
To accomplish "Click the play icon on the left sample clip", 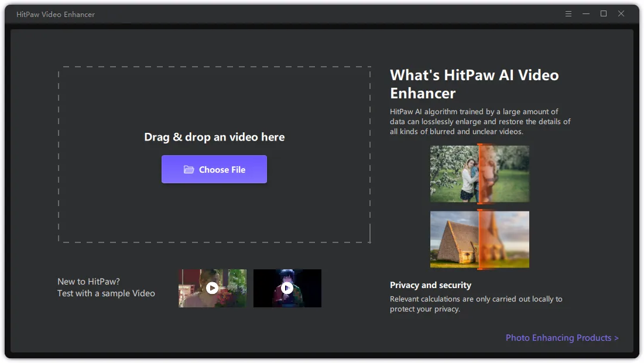I will (212, 288).
